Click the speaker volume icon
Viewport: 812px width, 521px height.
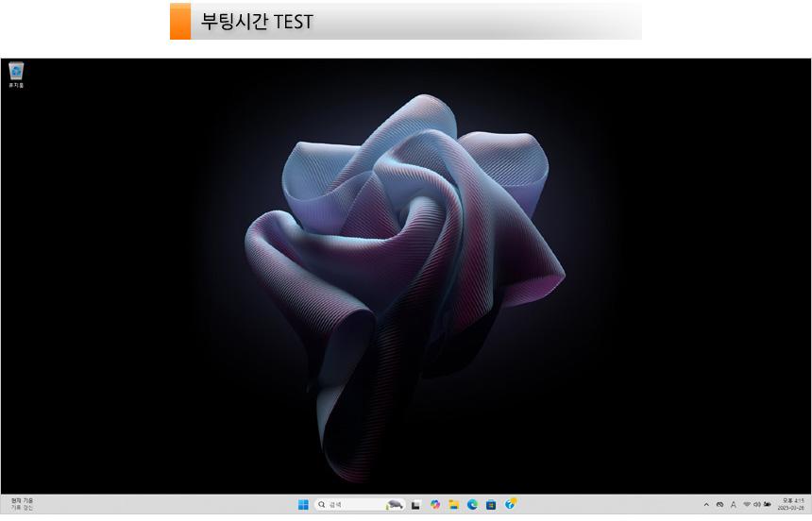[x=757, y=504]
